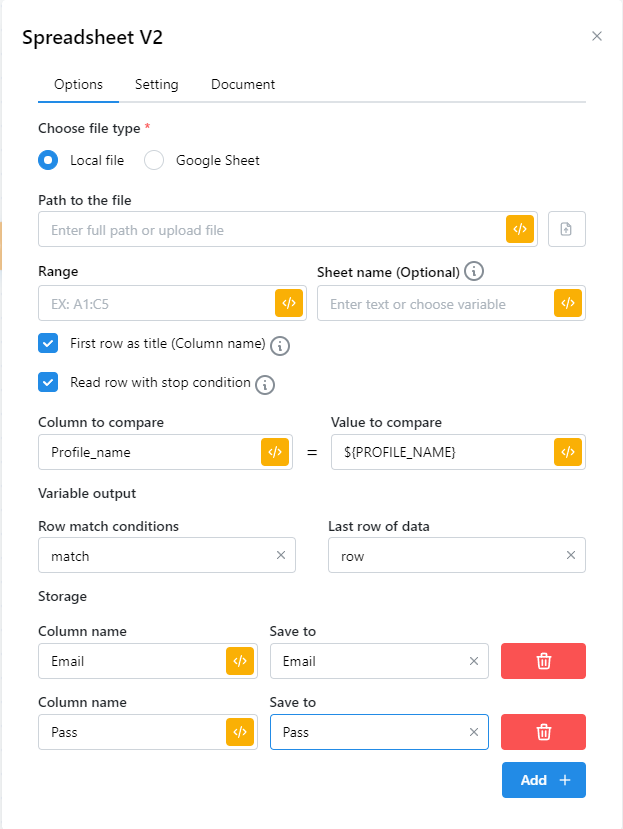Click info icon next to Sheet name (Optional)

[475, 272]
